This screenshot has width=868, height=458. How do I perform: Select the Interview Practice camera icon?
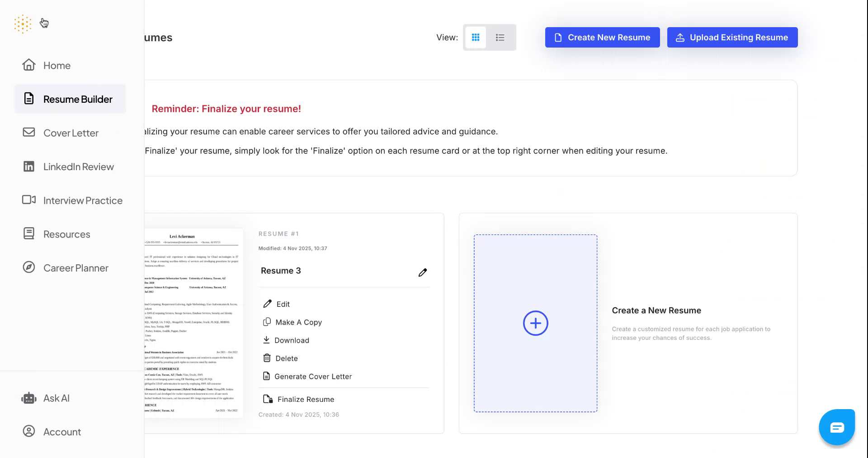coord(28,200)
